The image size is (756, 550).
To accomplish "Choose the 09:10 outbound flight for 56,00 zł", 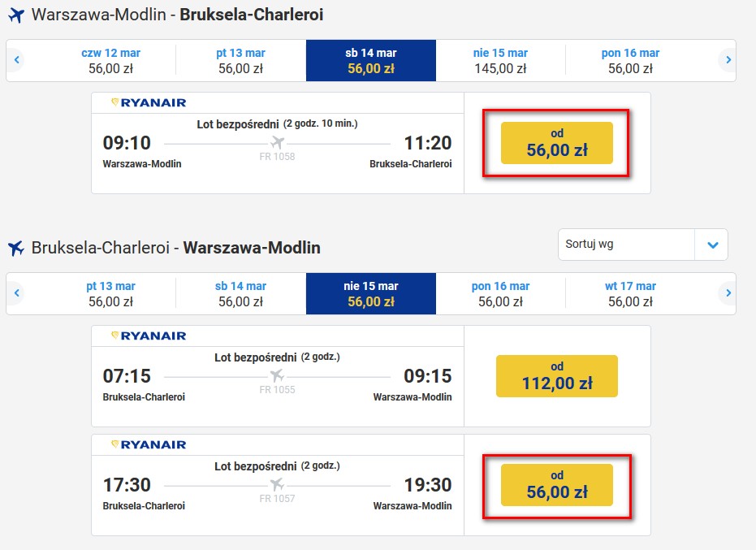I will coord(557,143).
